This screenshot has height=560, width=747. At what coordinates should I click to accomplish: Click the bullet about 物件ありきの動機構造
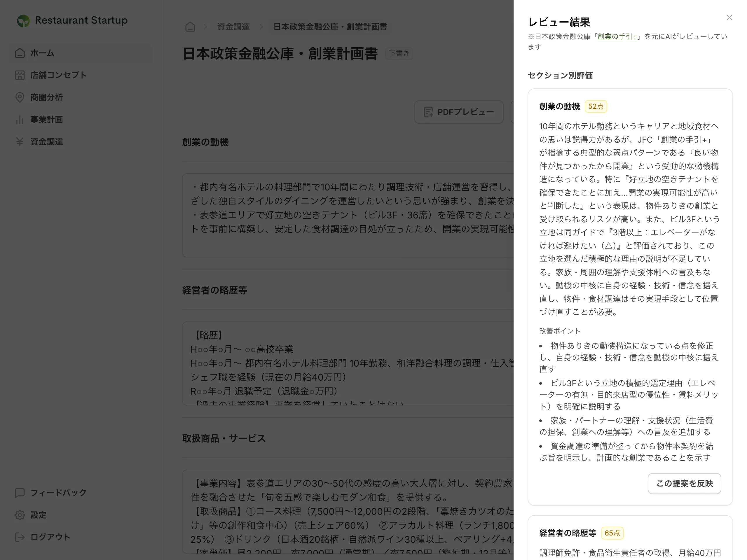[x=629, y=357]
